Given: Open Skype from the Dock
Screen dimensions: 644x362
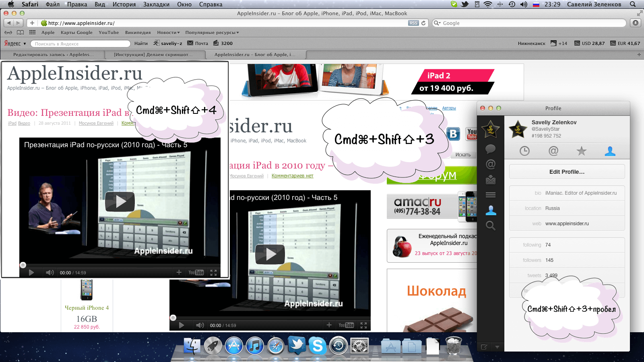Looking at the screenshot, I should coord(317,346).
